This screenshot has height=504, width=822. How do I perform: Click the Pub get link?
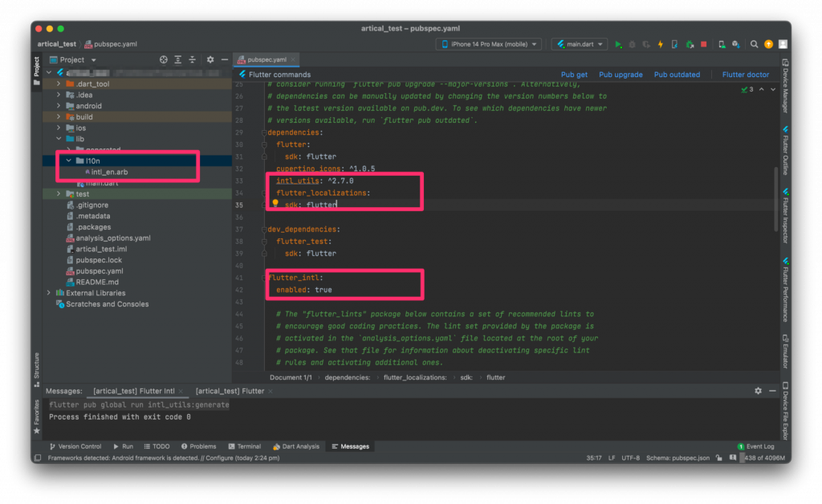point(574,75)
